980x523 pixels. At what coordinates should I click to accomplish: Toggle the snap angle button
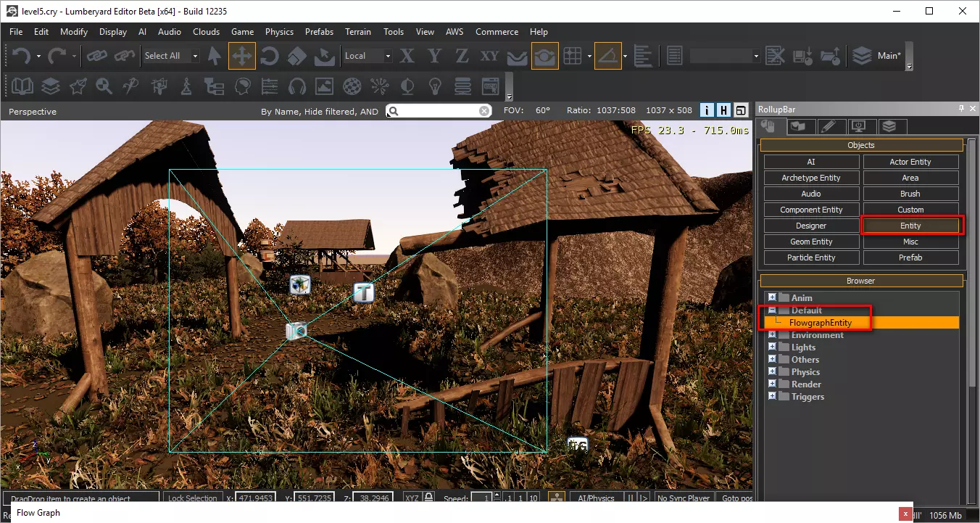pyautogui.click(x=607, y=56)
